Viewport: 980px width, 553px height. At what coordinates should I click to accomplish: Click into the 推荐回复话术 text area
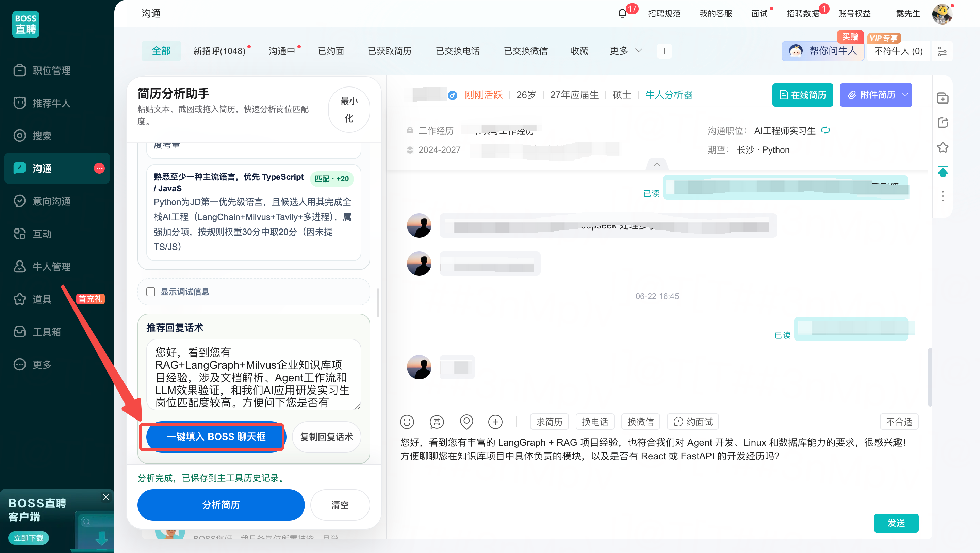(254, 374)
